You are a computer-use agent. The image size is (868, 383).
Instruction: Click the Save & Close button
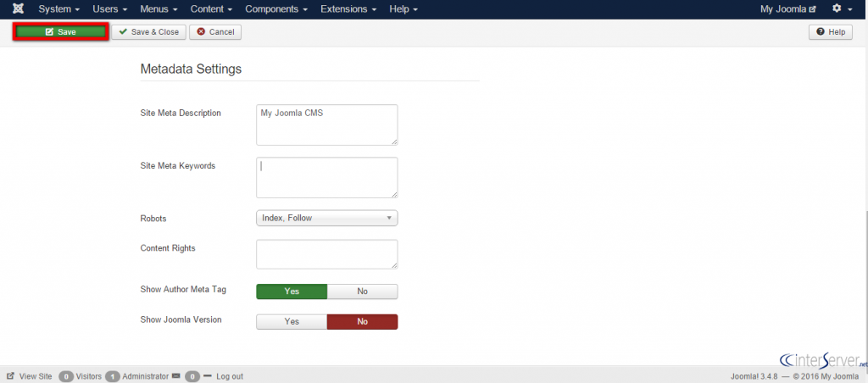click(149, 32)
